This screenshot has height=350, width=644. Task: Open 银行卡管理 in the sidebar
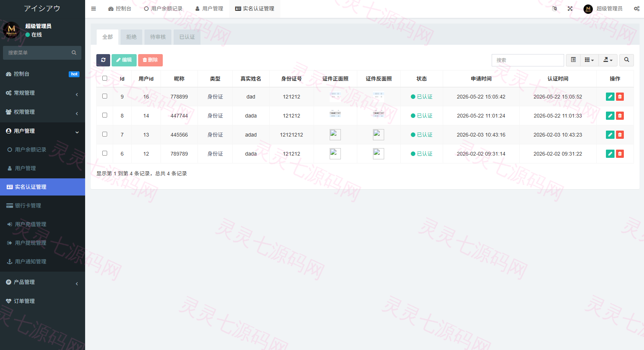pyautogui.click(x=43, y=206)
